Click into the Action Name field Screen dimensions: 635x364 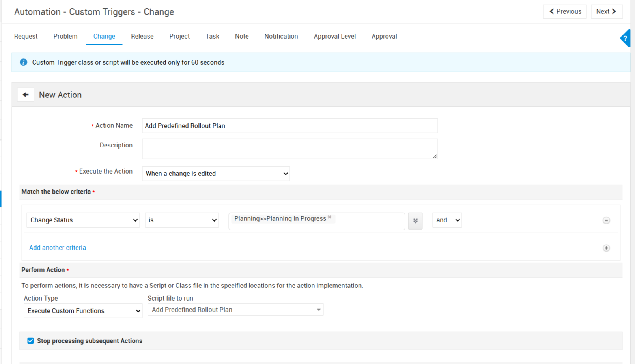[x=289, y=126]
